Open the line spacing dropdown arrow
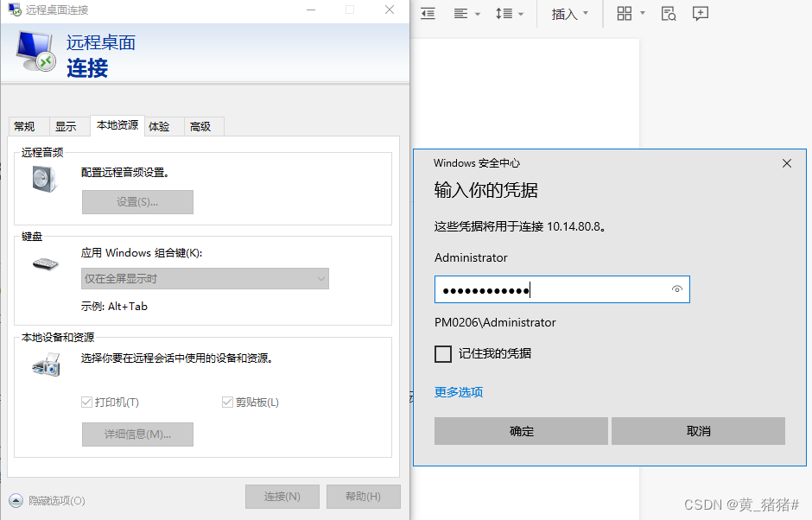Viewport: 812px width, 520px height. (x=520, y=14)
